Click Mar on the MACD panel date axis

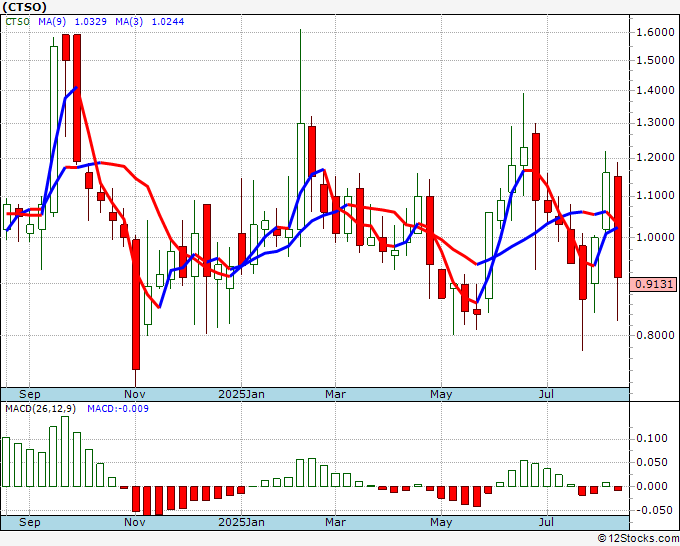click(336, 522)
